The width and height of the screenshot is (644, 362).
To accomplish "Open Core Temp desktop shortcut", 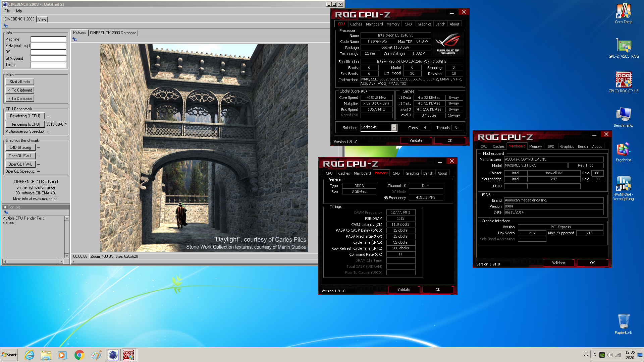I will pos(623,13).
